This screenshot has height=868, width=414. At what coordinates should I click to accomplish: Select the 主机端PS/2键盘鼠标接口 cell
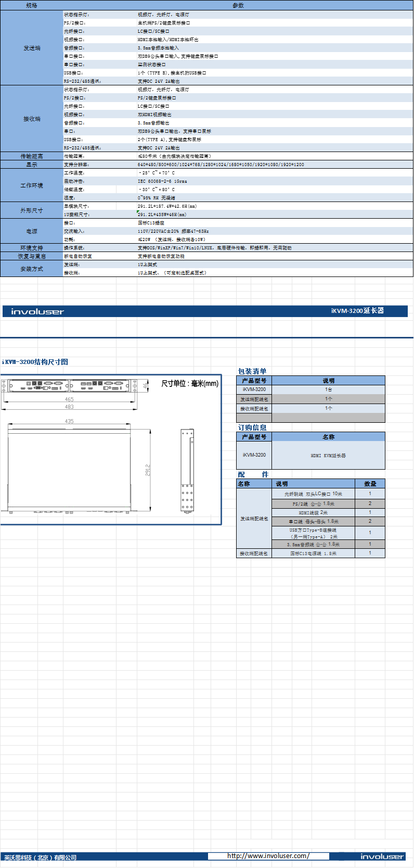tap(275, 23)
